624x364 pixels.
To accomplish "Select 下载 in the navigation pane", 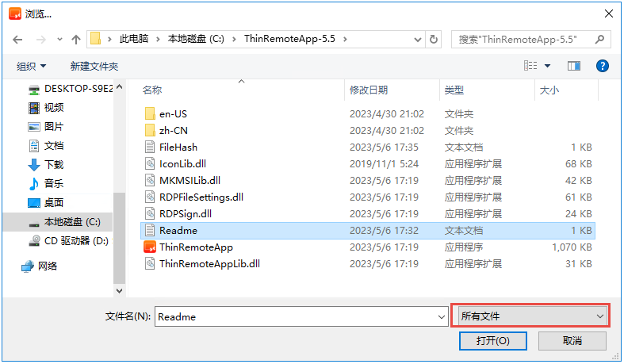I will [x=54, y=164].
